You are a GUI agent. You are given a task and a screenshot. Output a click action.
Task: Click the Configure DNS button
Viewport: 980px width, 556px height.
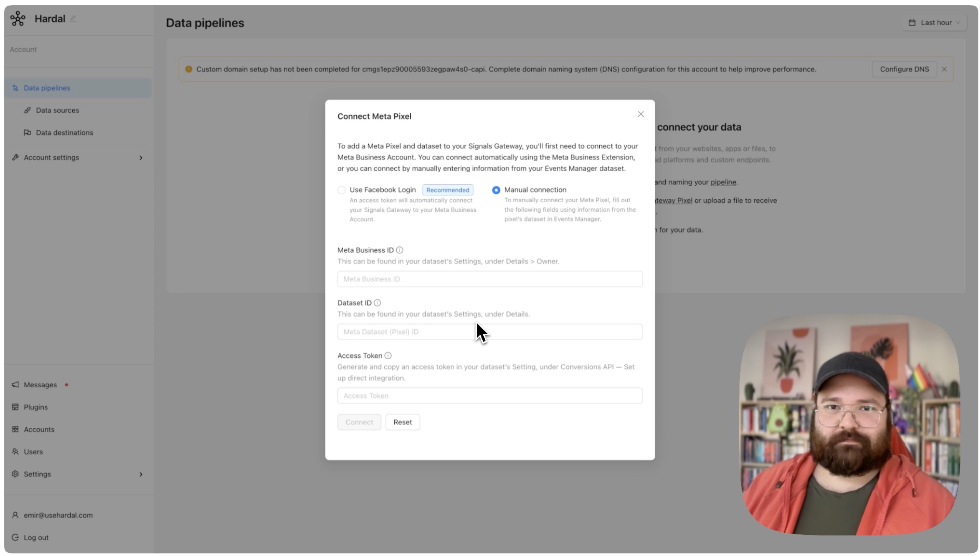click(x=904, y=69)
